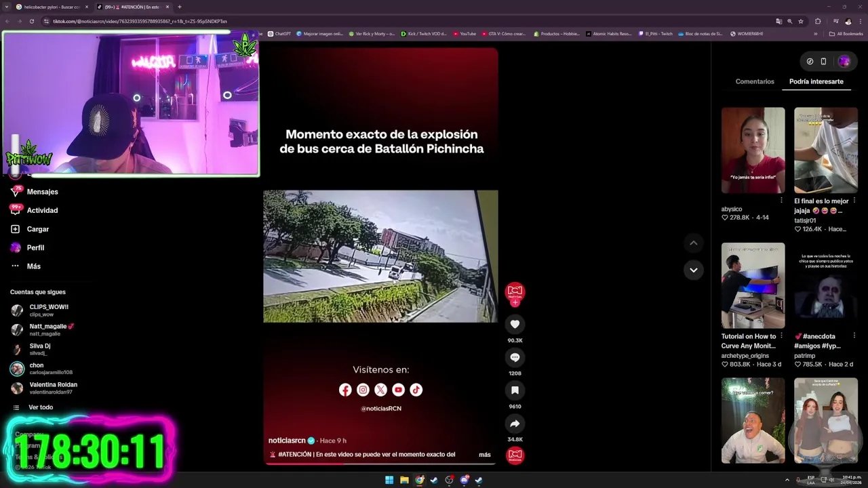Open the YouTube bookmark in bar
The width and height of the screenshot is (868, 488).
(x=465, y=33)
